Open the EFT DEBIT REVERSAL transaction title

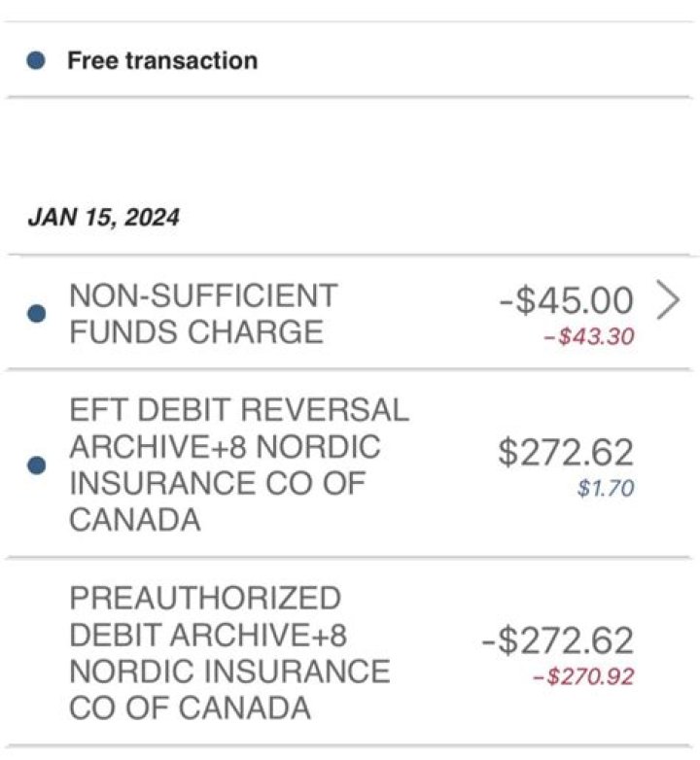[239, 410]
